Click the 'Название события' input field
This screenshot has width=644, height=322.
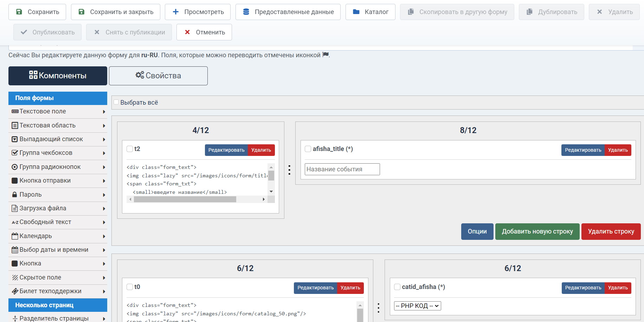pos(342,169)
